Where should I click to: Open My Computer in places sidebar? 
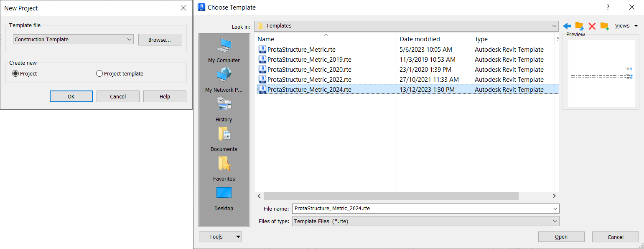click(x=224, y=50)
